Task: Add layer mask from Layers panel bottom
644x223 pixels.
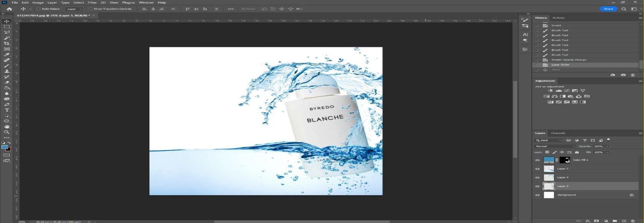Action: [596, 221]
